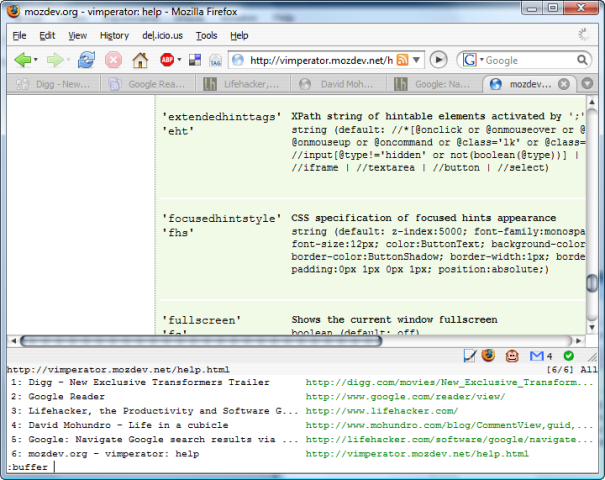
Task: Stop loading with the red Stop icon
Action: tap(113, 60)
